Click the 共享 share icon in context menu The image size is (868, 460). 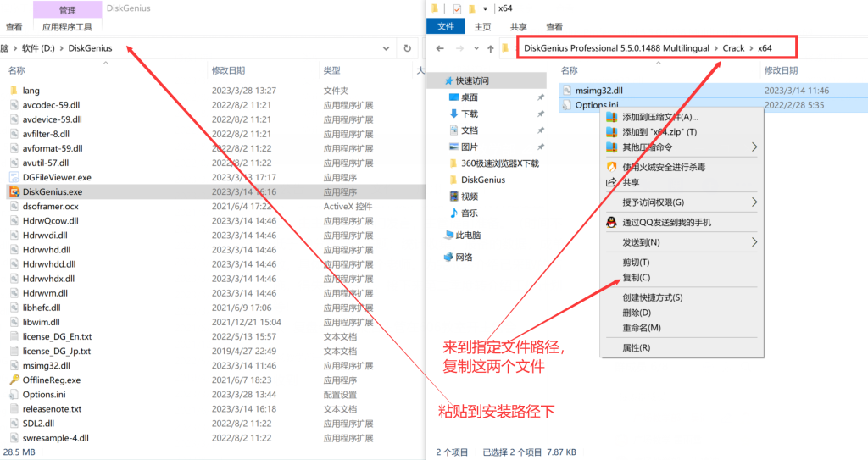click(x=612, y=182)
